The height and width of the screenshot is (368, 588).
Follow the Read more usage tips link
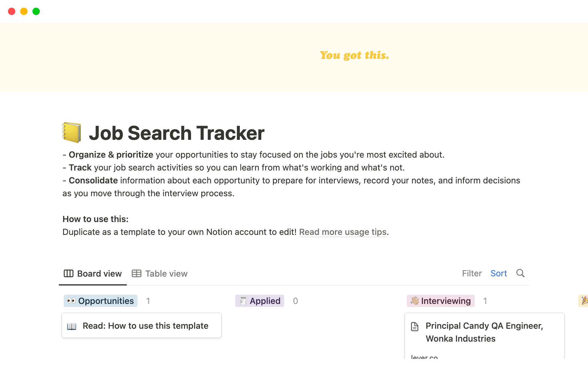coord(343,232)
